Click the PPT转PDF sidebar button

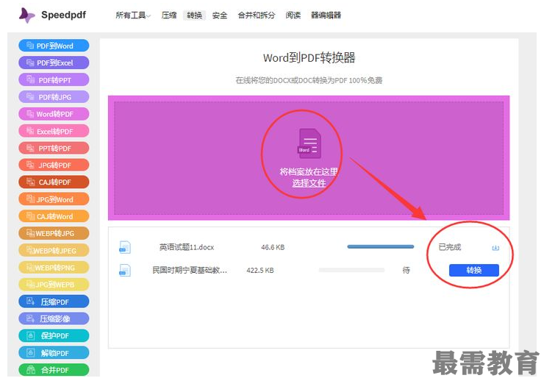pyautogui.click(x=54, y=148)
